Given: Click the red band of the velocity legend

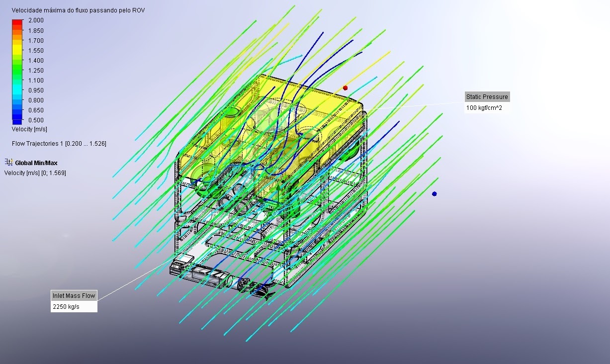Looking at the screenshot, I should [x=17, y=22].
